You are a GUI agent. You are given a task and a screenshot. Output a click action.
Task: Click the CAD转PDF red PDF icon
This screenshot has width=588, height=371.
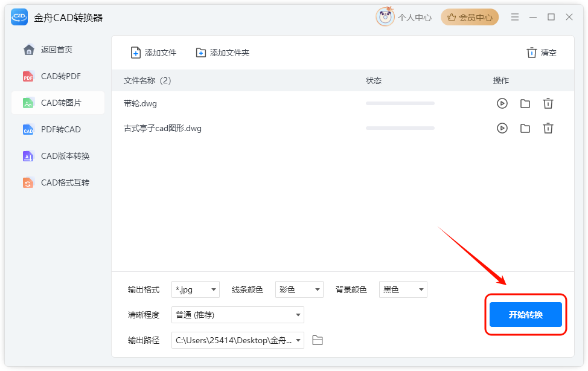point(28,77)
